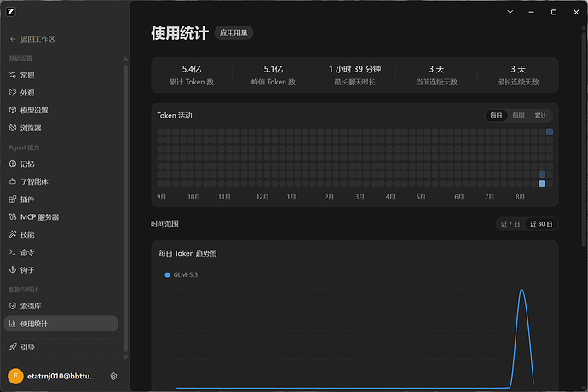Click the back arrow beside 返回工作区
Viewport: 588px width, 392px height.
(13, 39)
